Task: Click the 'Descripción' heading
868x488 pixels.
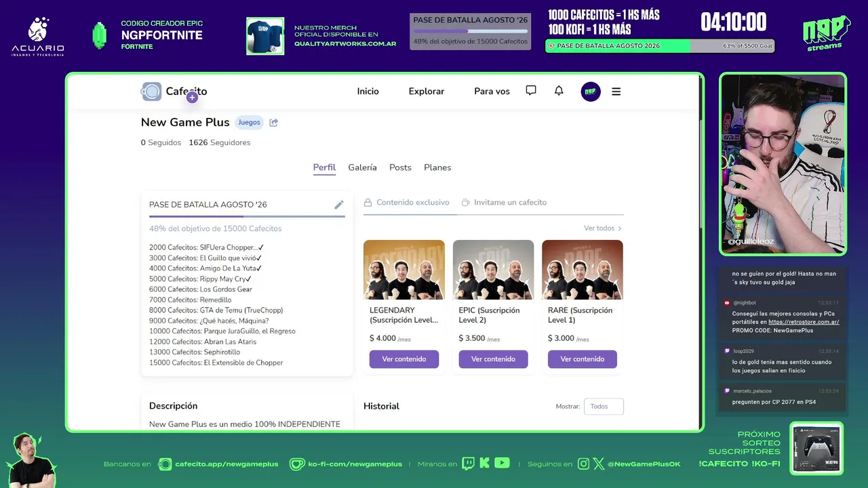Action: [x=174, y=406]
